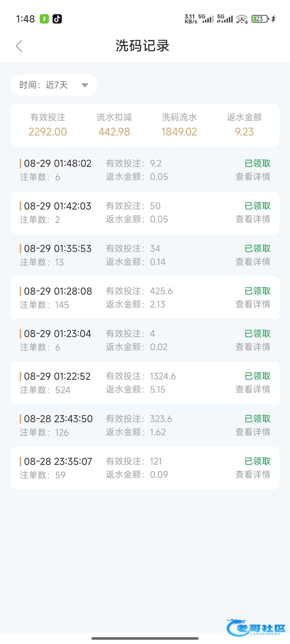Tap 查看详情 on the 01:23:04 record
This screenshot has width=290, height=644.
253,347
